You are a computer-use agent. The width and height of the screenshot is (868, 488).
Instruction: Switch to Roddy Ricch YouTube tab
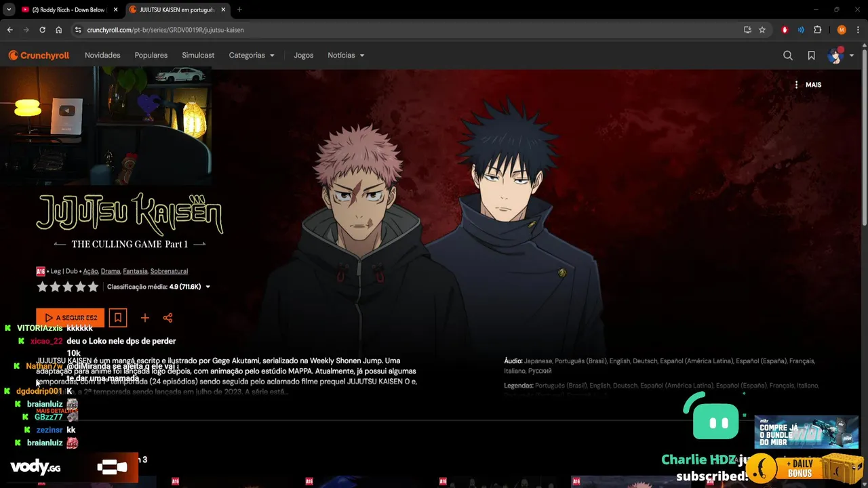coord(70,10)
